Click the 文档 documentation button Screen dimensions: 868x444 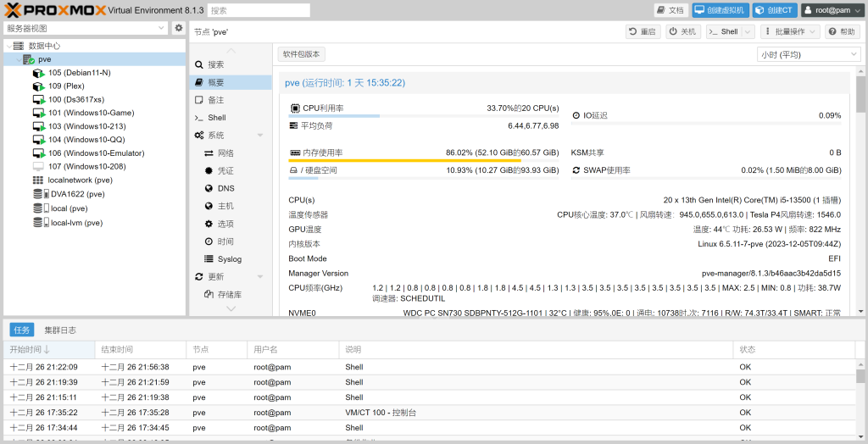(x=671, y=10)
